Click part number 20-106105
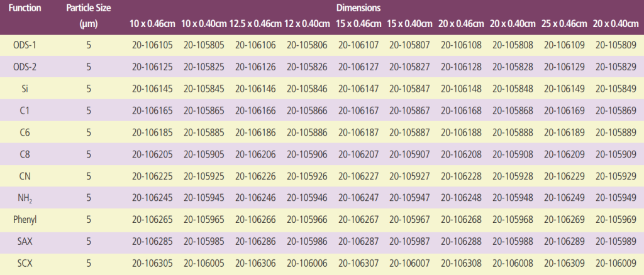The width and height of the screenshot is (644, 275). point(152,45)
